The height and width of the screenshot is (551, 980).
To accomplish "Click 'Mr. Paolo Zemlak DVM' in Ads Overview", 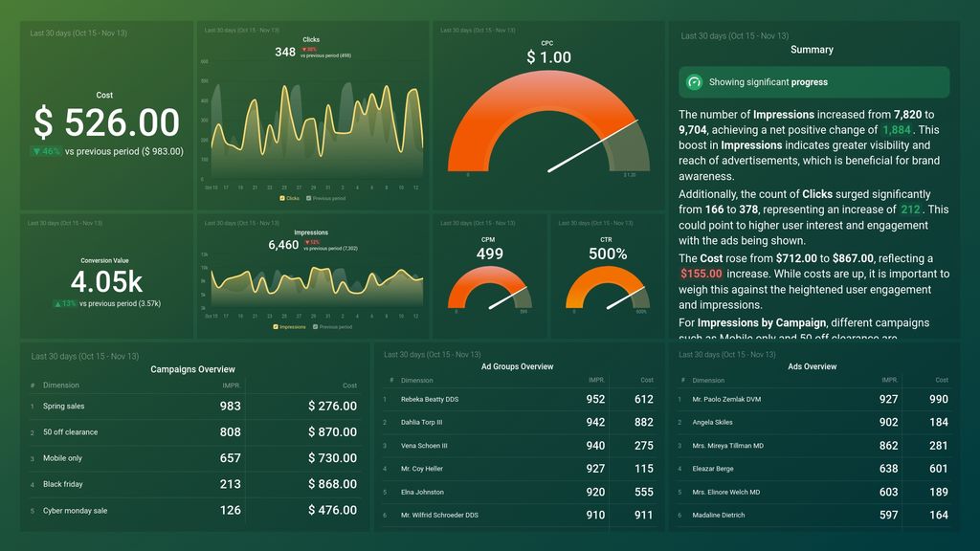I will (726, 399).
